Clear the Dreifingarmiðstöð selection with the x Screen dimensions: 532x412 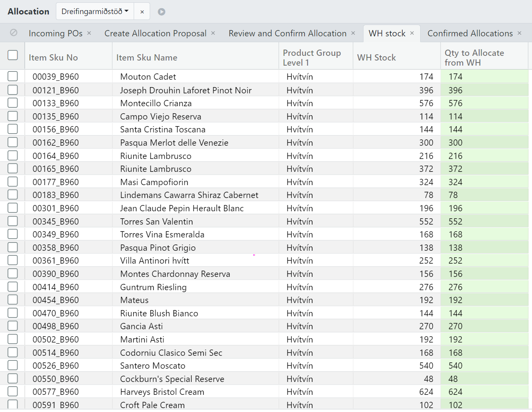pos(142,12)
